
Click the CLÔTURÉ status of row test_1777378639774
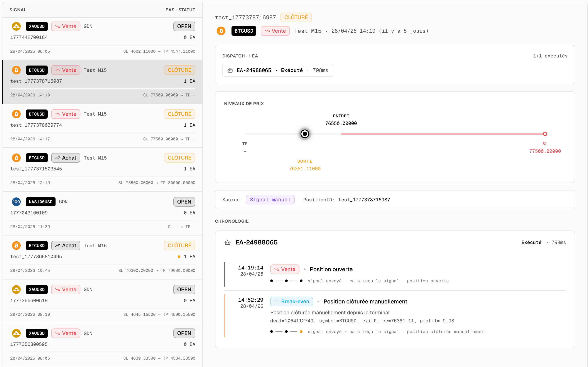tap(180, 114)
